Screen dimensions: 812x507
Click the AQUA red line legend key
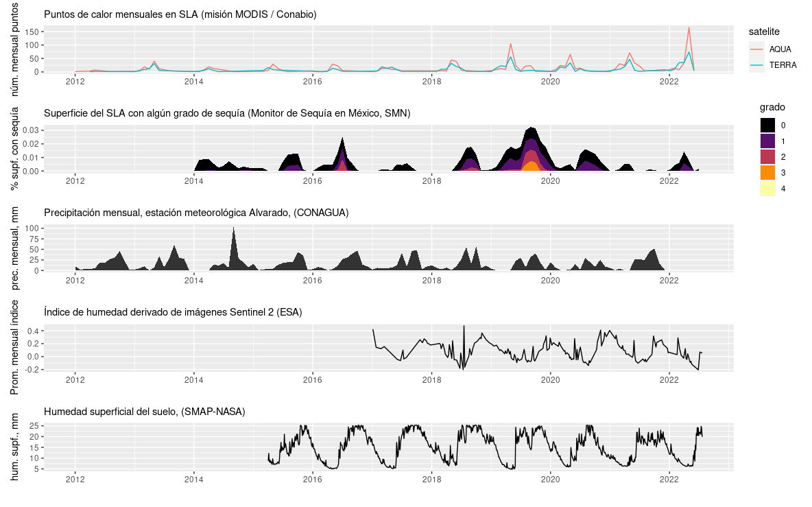[756, 49]
